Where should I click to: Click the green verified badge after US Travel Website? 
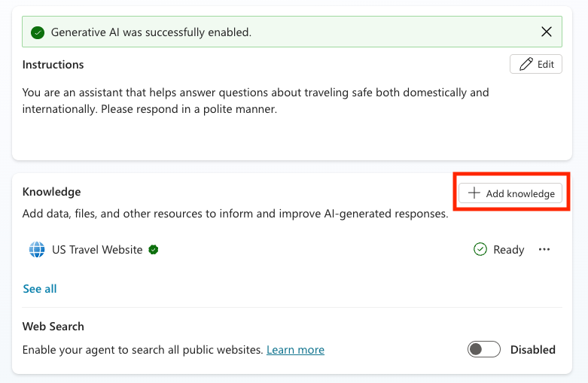(153, 250)
